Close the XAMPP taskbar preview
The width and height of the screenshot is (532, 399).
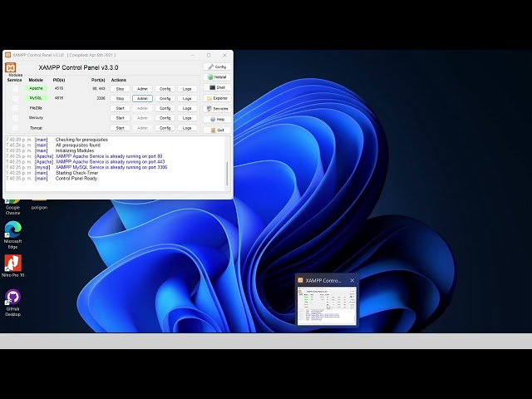coord(352,280)
